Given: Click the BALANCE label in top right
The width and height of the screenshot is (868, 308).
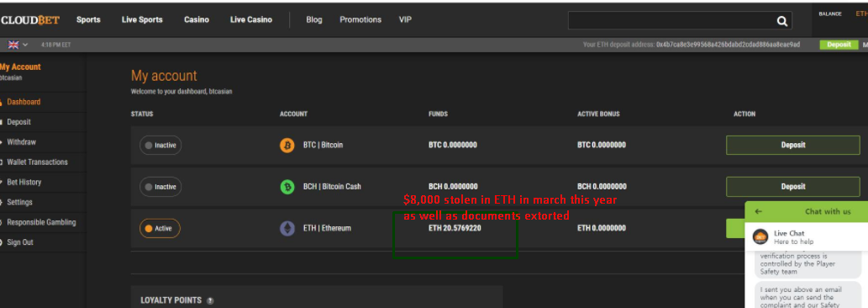Looking at the screenshot, I should click(x=830, y=14).
